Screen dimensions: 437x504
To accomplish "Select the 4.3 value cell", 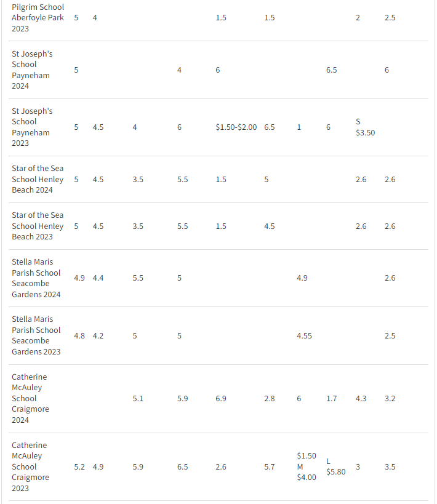I will pos(361,398).
